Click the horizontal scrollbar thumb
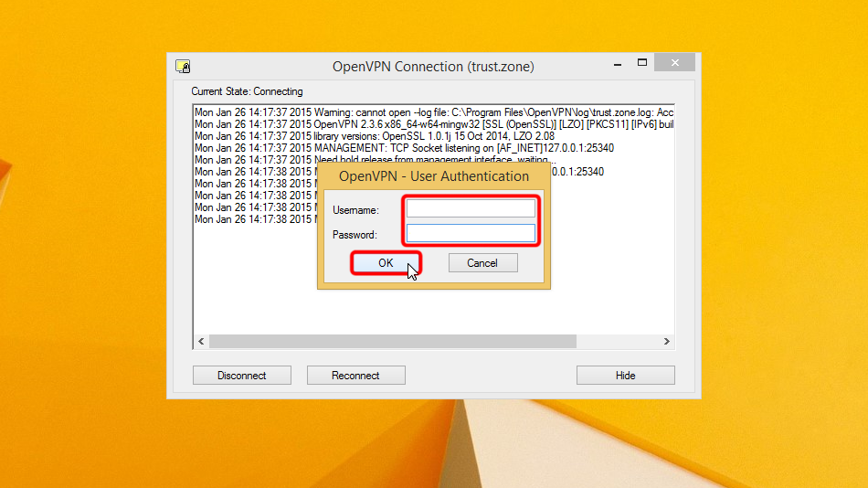The width and height of the screenshot is (868, 488). (393, 342)
